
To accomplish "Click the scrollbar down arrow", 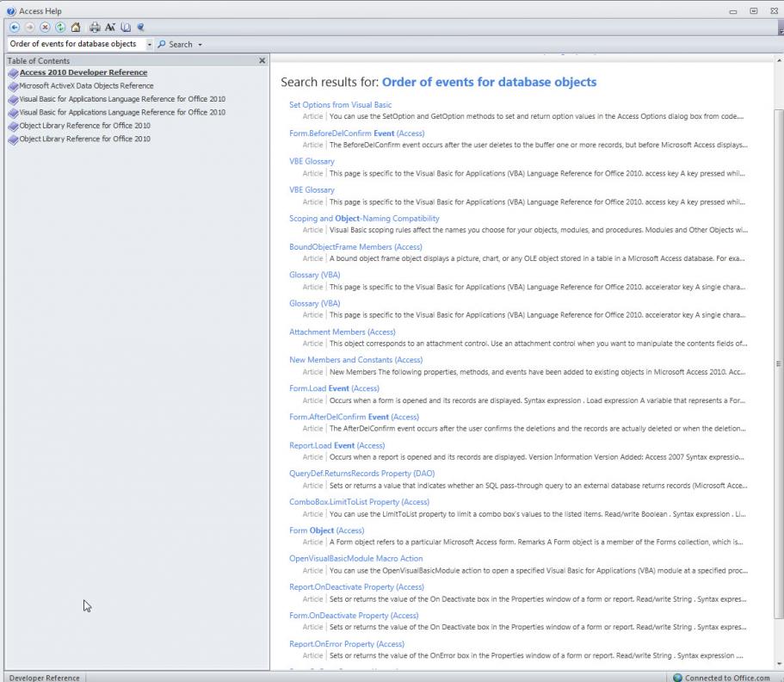I will [779, 664].
